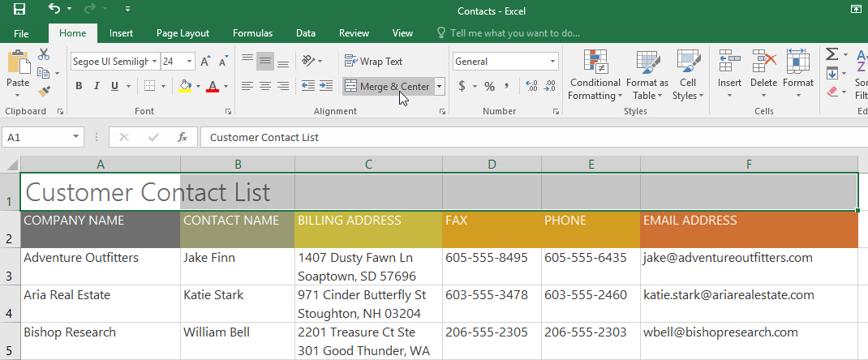Click the Increase Decimal icon
868x360 pixels.
tap(532, 86)
